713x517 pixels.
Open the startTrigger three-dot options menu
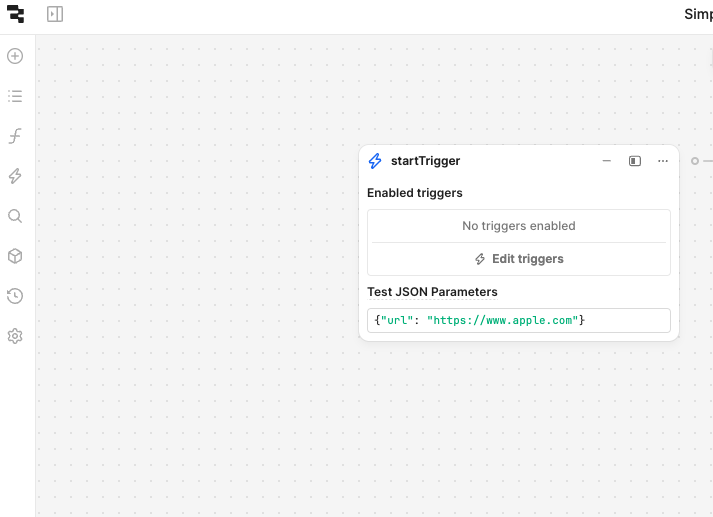pos(662,161)
